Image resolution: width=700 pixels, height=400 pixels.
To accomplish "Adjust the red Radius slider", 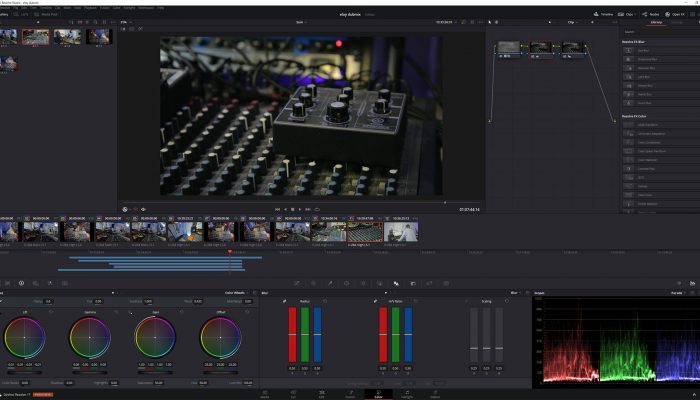I will pos(292,334).
